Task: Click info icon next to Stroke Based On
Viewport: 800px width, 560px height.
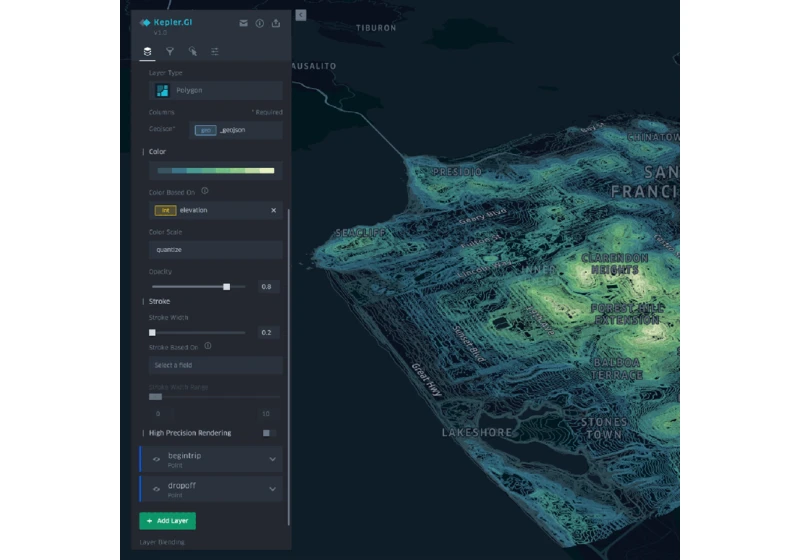Action: [x=208, y=346]
